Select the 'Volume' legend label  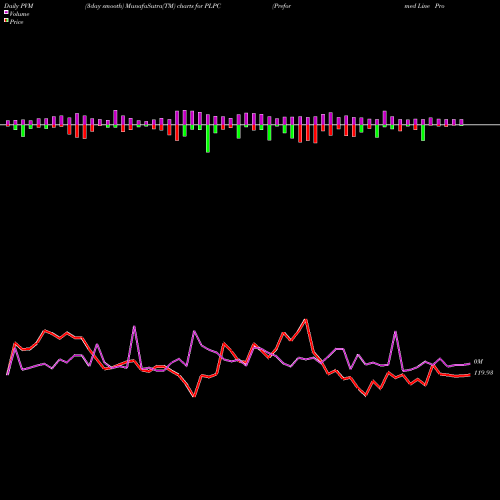point(19,14)
